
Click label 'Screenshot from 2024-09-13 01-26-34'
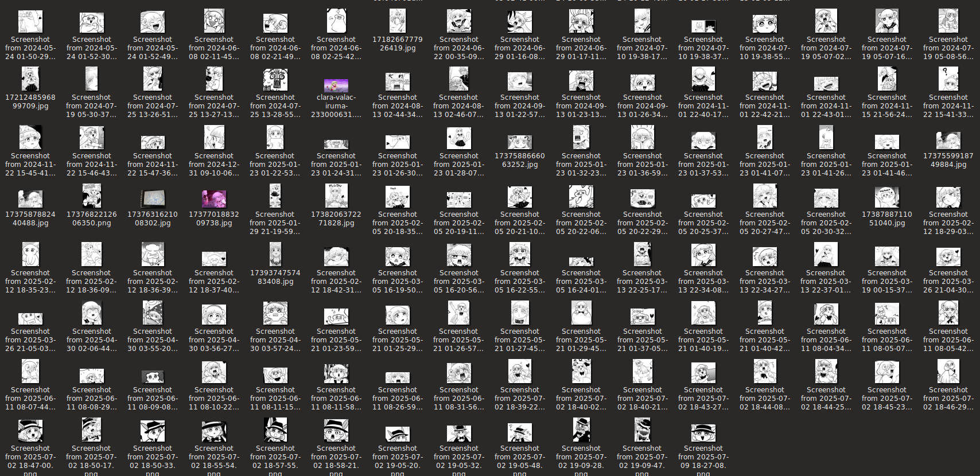[643, 106]
